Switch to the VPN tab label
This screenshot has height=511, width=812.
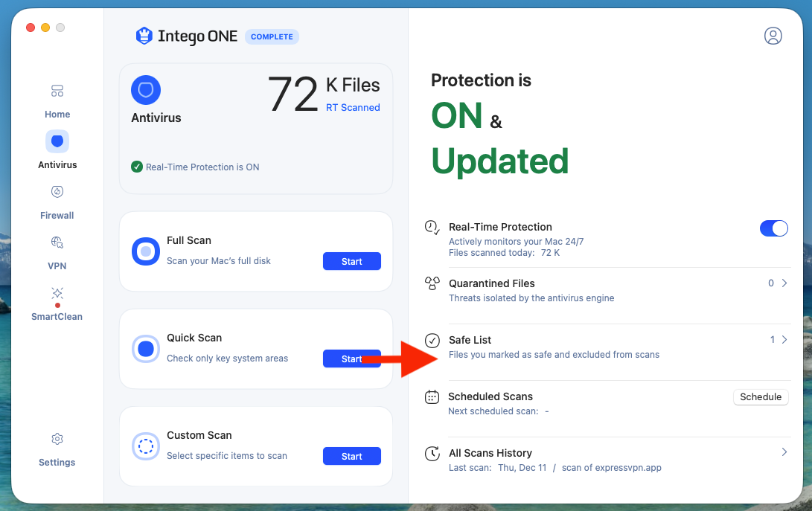click(x=57, y=266)
